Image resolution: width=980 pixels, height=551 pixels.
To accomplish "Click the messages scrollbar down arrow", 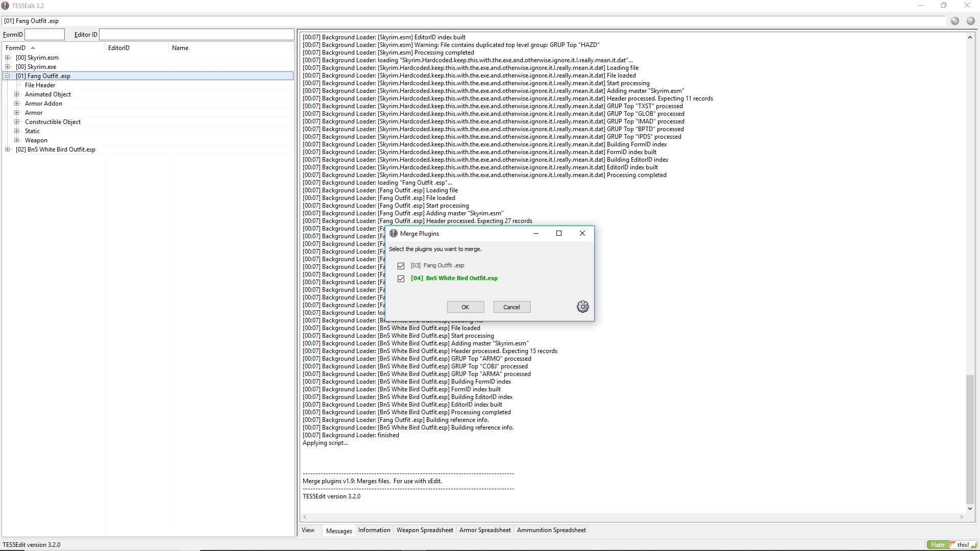I will click(970, 509).
